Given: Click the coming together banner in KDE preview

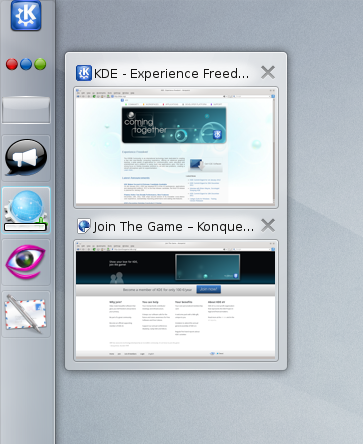Looking at the screenshot, I should tap(174, 125).
